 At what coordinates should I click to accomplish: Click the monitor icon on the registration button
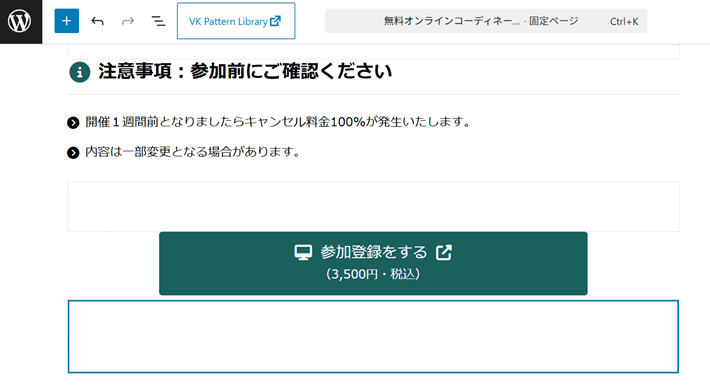[x=303, y=252]
